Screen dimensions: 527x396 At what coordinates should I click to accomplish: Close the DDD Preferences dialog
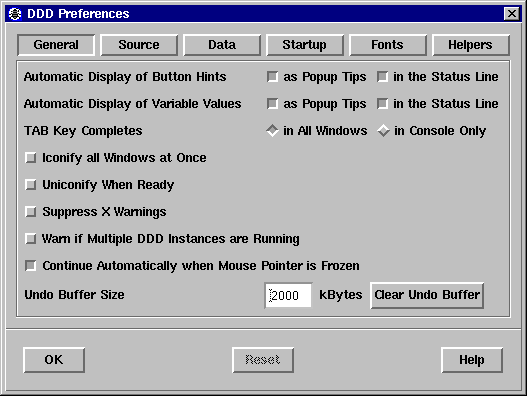click(x=512, y=14)
